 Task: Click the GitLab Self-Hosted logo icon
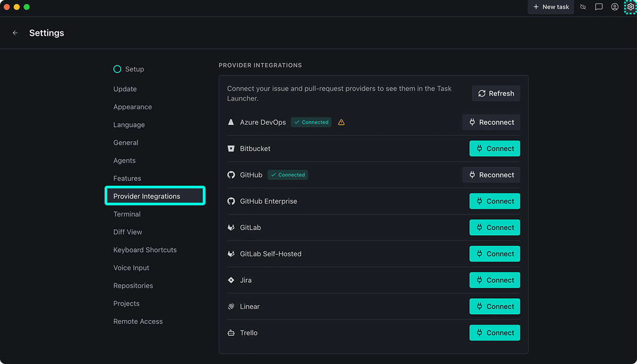[231, 254]
